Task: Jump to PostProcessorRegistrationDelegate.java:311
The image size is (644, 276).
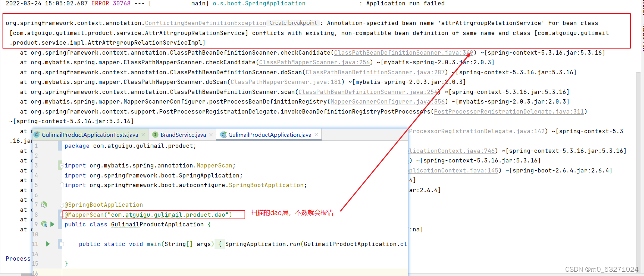Action: point(509,112)
